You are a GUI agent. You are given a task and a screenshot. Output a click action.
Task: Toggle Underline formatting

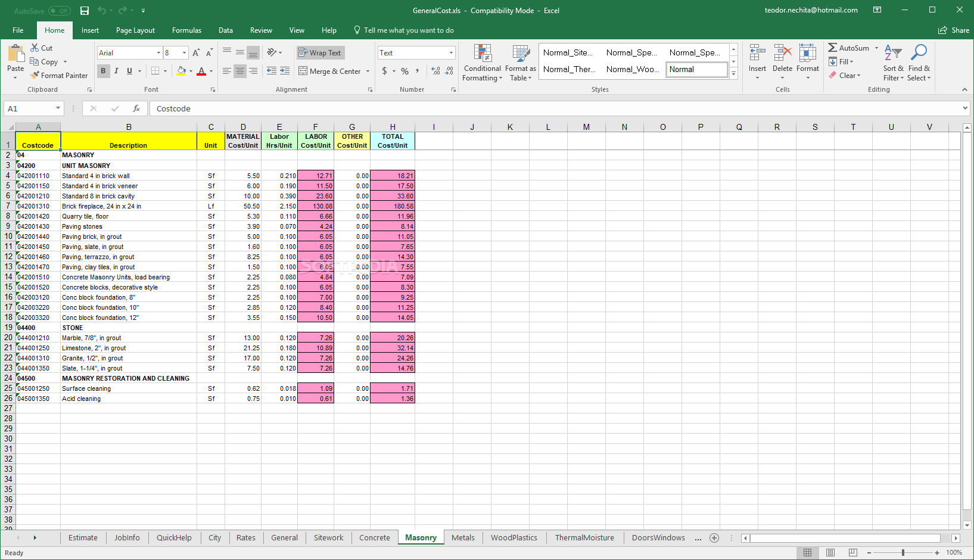point(129,71)
